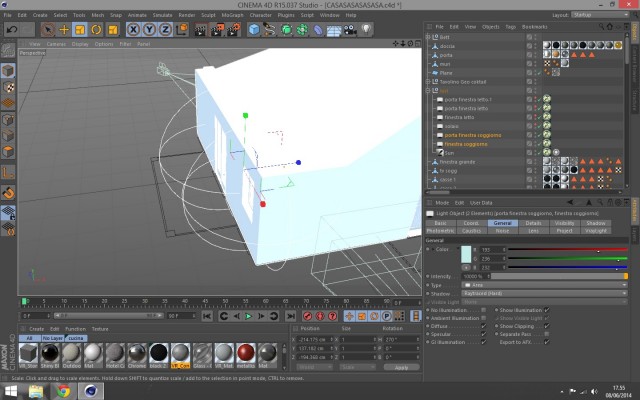The height and width of the screenshot is (400, 640).
Task: Add a Cube primitive object
Action: point(254,30)
